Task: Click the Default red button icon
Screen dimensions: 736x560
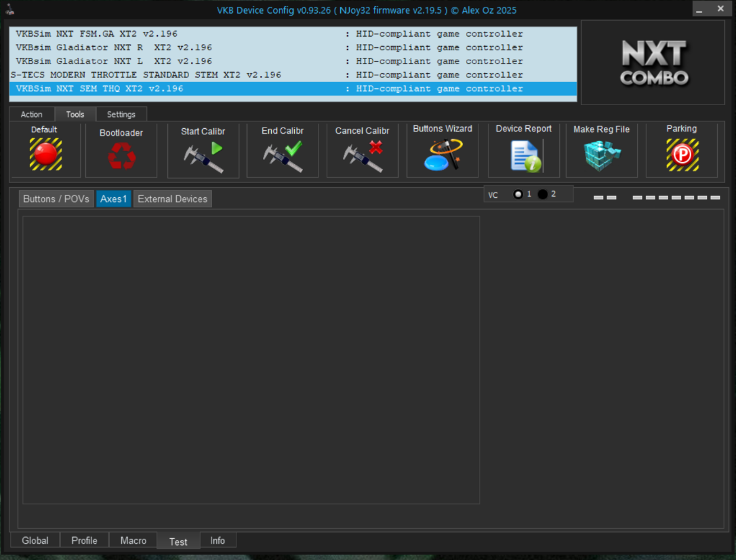Action: 45,154
